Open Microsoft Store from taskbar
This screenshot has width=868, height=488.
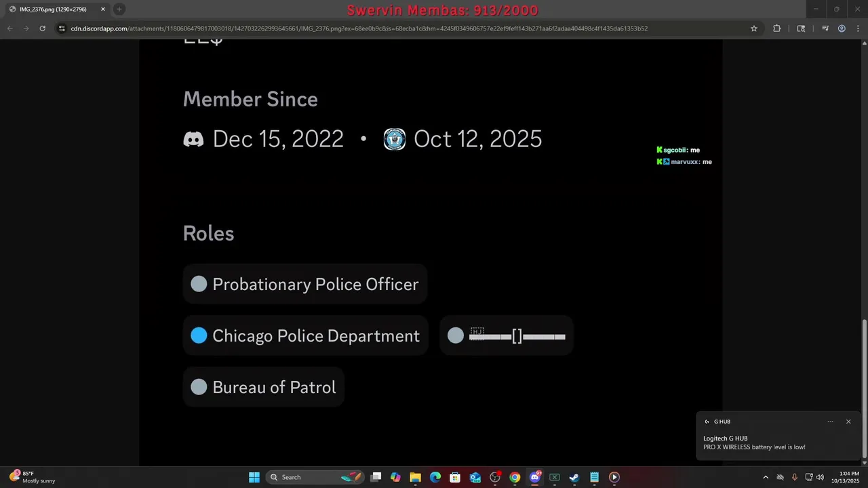pyautogui.click(x=455, y=477)
